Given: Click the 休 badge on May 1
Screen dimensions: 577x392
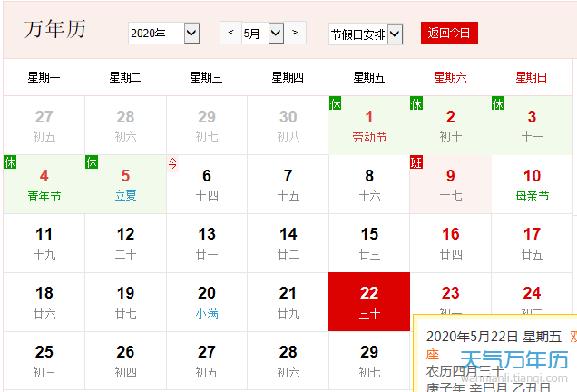Looking at the screenshot, I should tap(336, 103).
